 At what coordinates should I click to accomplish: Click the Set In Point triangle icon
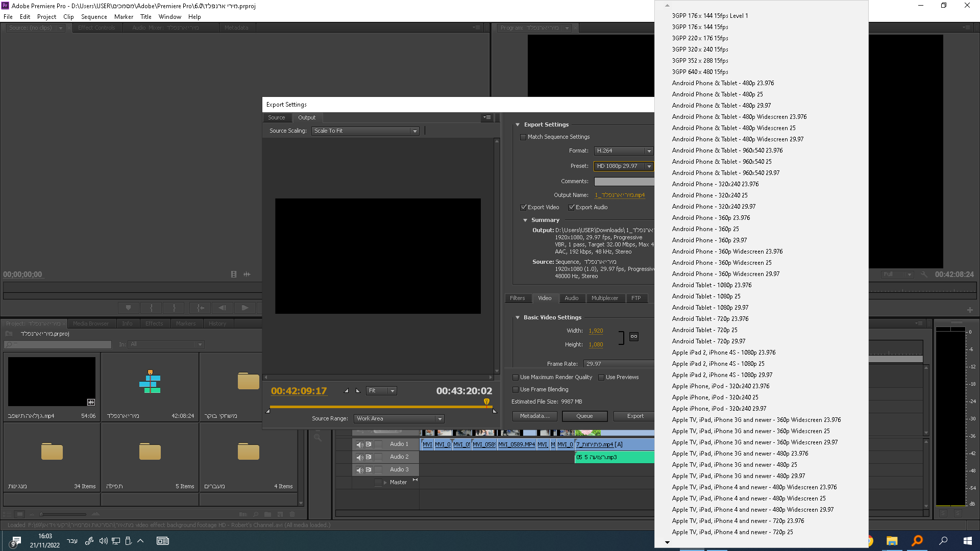(347, 391)
